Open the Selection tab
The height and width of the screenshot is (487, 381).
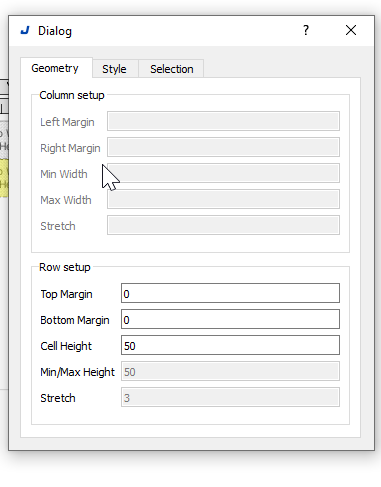(171, 69)
